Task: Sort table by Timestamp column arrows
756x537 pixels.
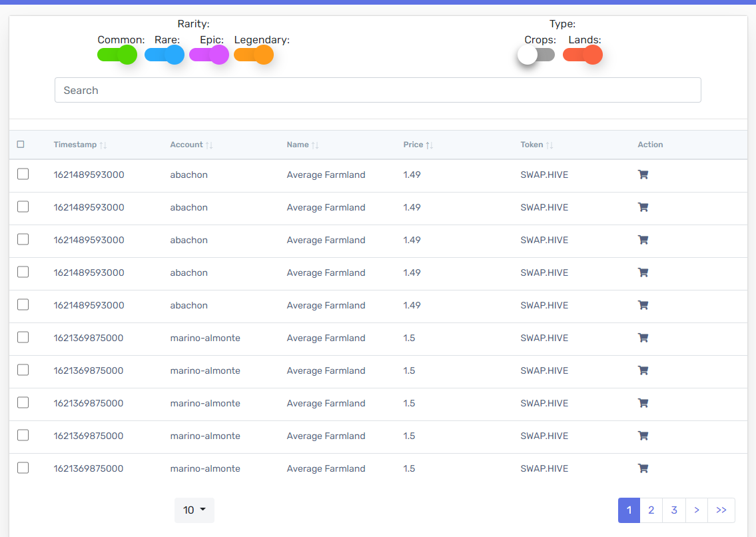Action: [x=103, y=145]
